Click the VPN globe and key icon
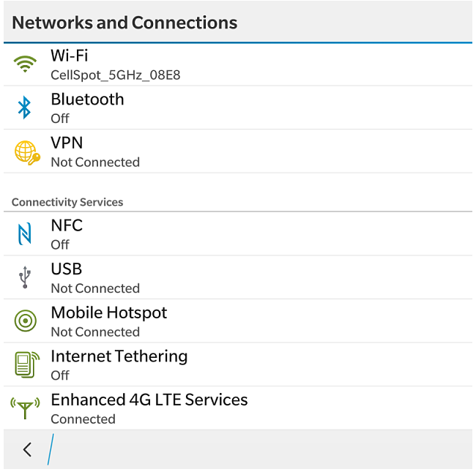Screen dimensions: 476x472 26,152
